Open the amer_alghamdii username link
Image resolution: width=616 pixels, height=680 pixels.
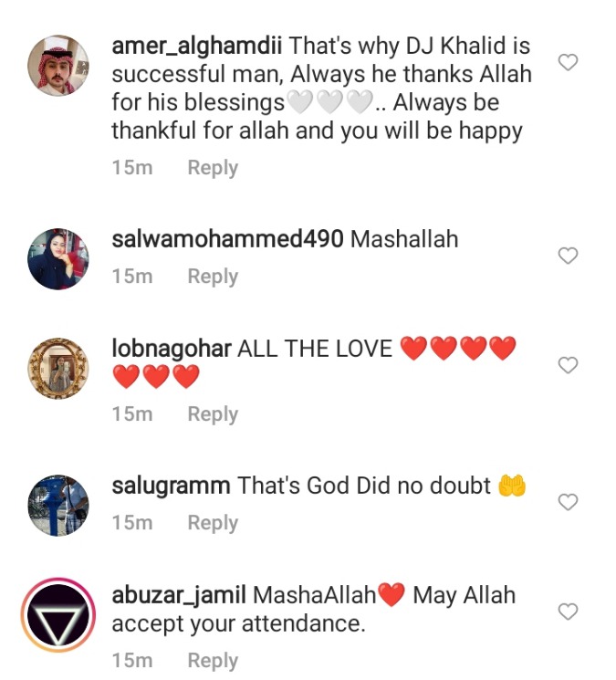click(x=197, y=47)
